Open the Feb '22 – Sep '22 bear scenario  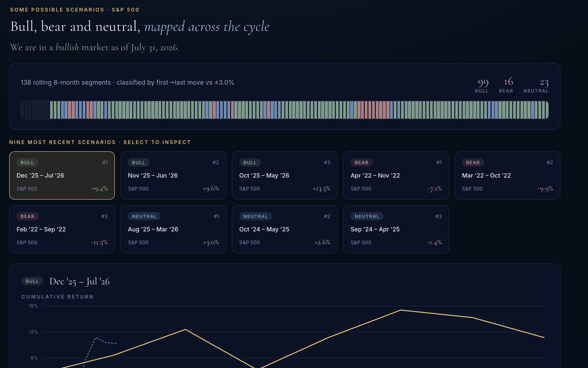tap(62, 229)
